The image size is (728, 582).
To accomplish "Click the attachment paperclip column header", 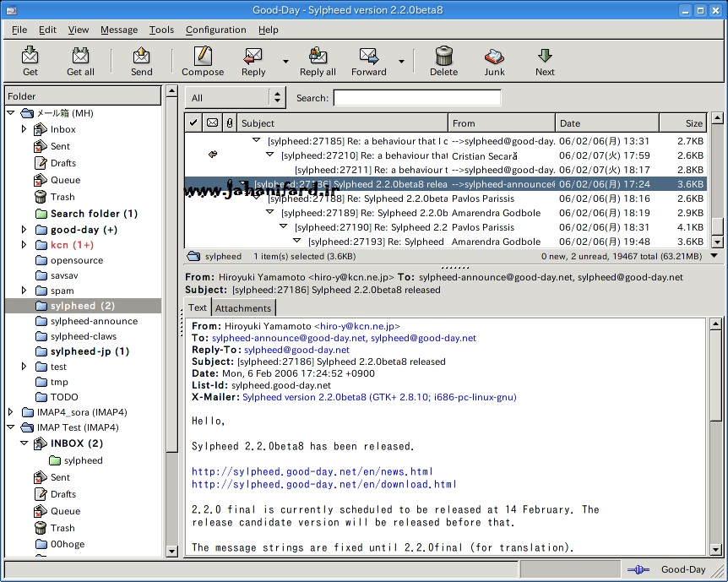I will [229, 123].
